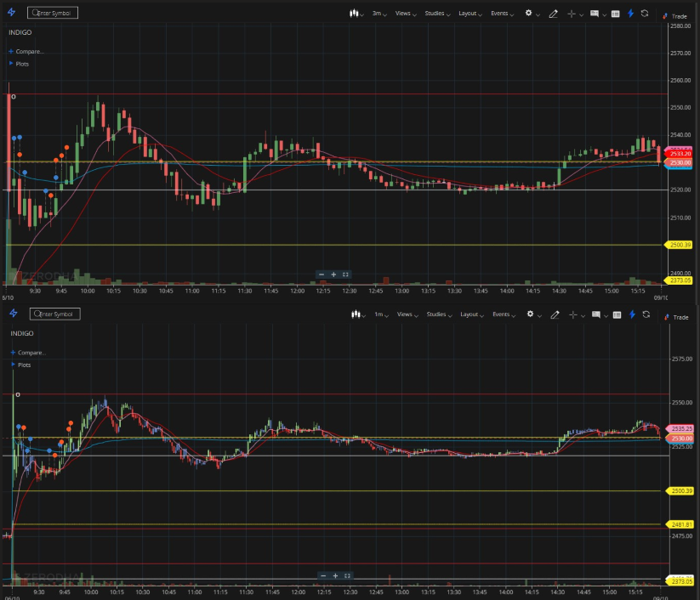Refresh the bottom 1m chart
Screen dimensions: 700x600
(x=646, y=314)
